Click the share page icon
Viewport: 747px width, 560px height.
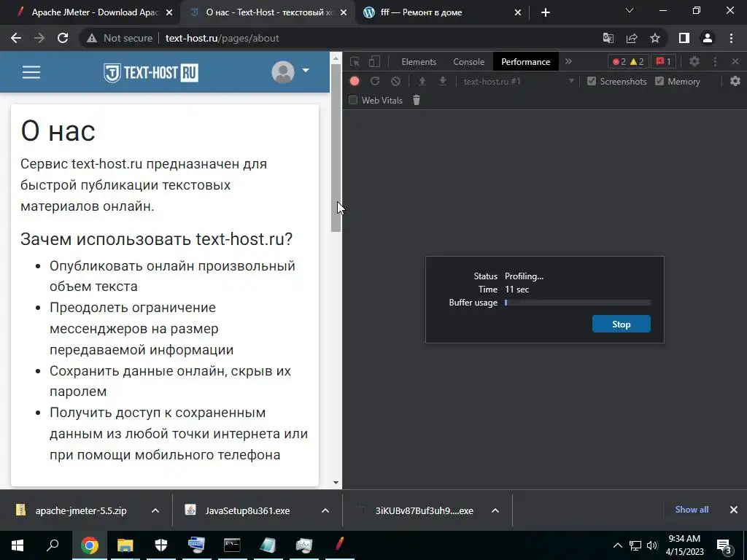point(632,38)
